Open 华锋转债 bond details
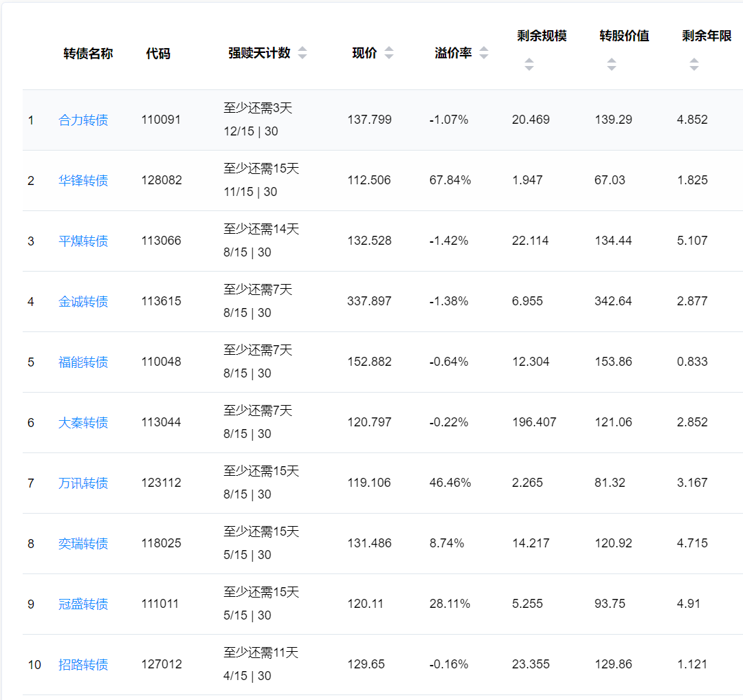 83,181
